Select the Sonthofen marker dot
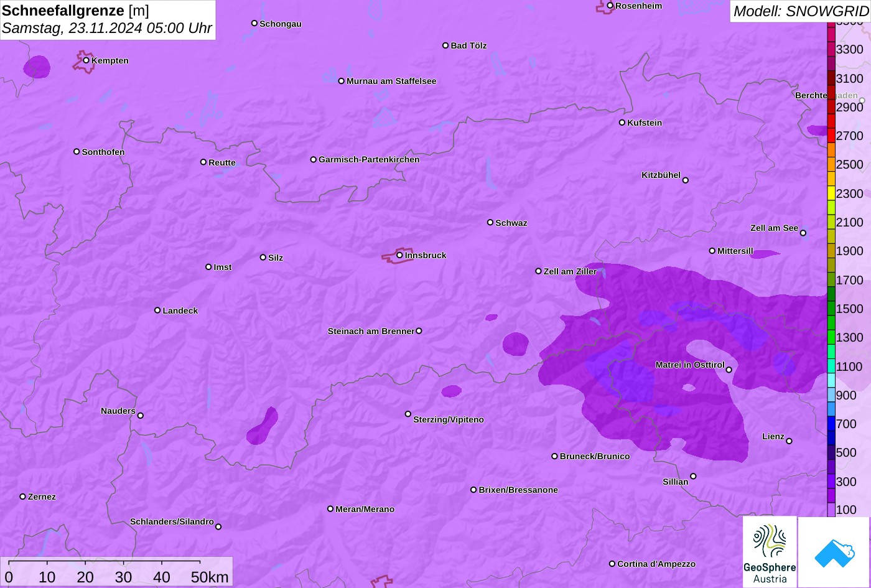Image resolution: width=871 pixels, height=588 pixels. coord(77,151)
